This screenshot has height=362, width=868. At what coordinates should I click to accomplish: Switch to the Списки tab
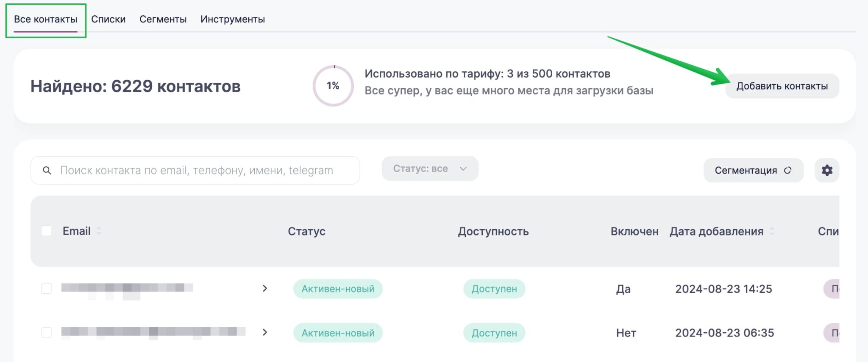[x=108, y=19]
